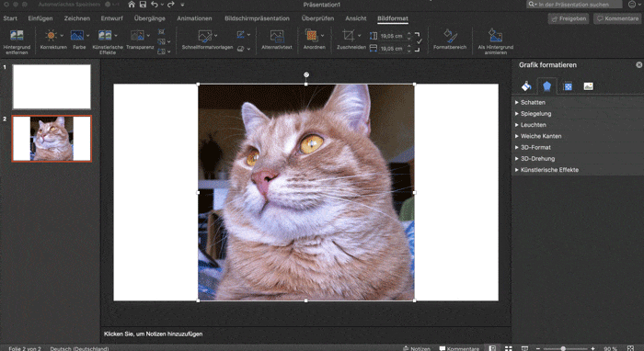Screen dimensions: 644x351
Task: Toggle lock aspect ratio checkmark
Action: point(419,42)
